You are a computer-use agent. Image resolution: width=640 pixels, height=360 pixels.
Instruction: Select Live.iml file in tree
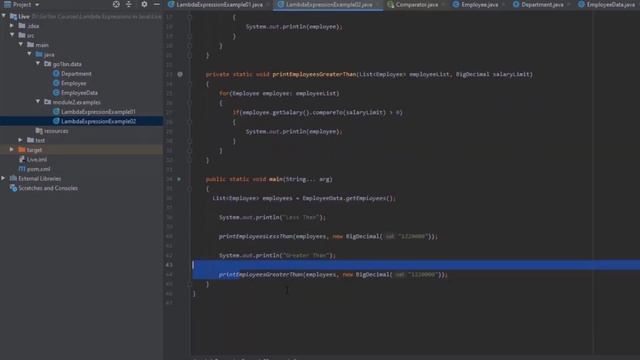[37, 160]
